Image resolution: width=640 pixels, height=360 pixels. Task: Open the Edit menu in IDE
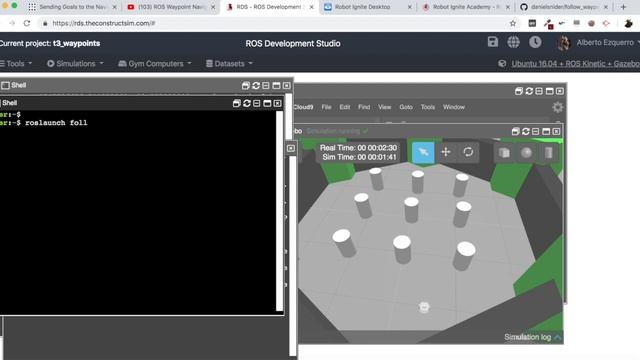click(344, 107)
